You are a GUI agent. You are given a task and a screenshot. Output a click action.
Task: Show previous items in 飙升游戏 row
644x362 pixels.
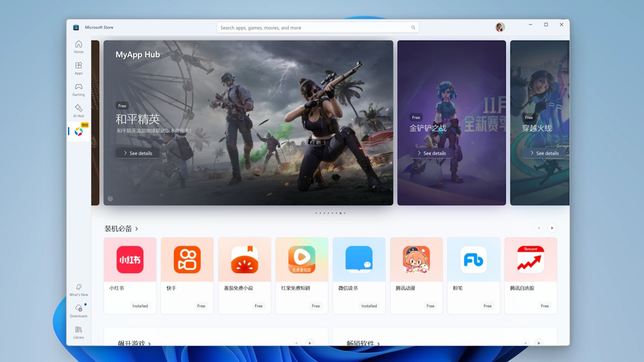point(296,343)
